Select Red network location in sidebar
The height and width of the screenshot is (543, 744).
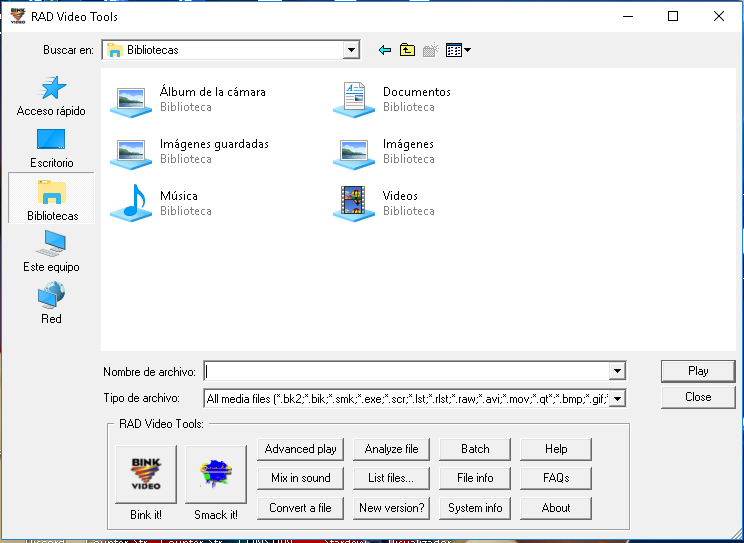51,303
